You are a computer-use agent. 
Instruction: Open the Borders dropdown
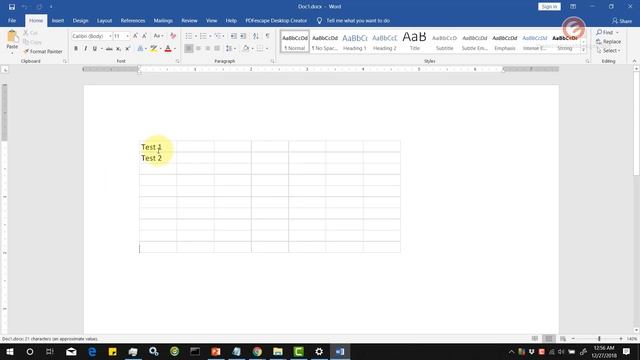click(x=267, y=49)
